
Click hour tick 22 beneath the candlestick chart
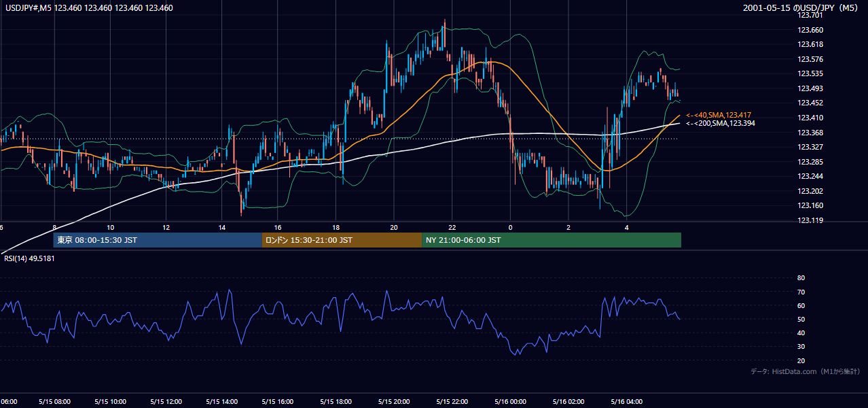(x=452, y=227)
